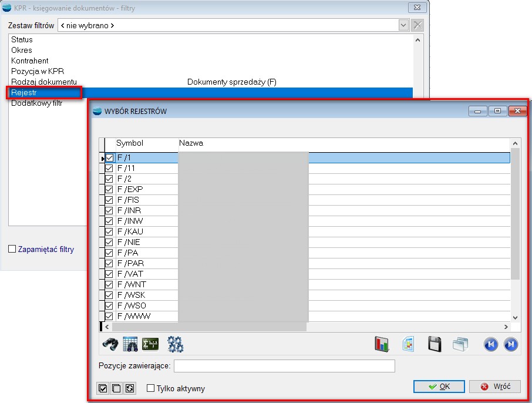Open the table search with binoculars icon

pyautogui.click(x=130, y=344)
